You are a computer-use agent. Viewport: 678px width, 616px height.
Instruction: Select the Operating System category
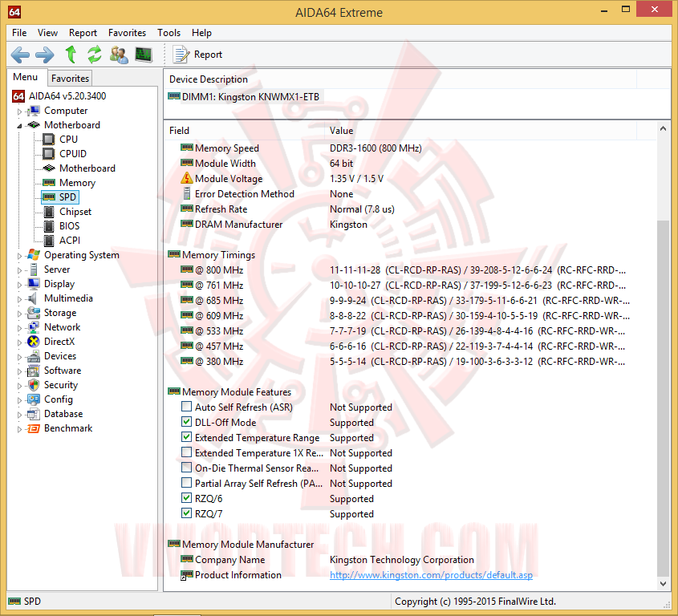click(x=81, y=255)
